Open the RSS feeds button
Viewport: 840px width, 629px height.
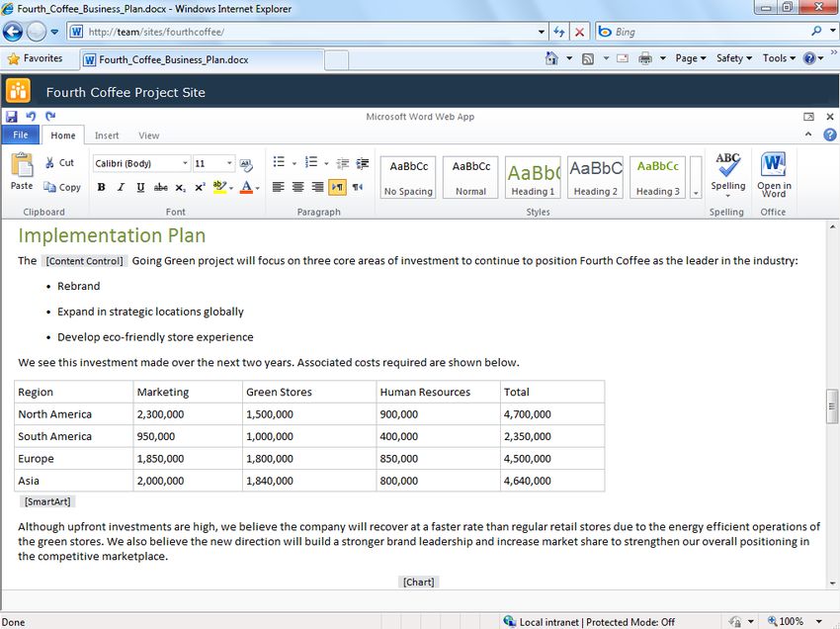pyautogui.click(x=588, y=58)
